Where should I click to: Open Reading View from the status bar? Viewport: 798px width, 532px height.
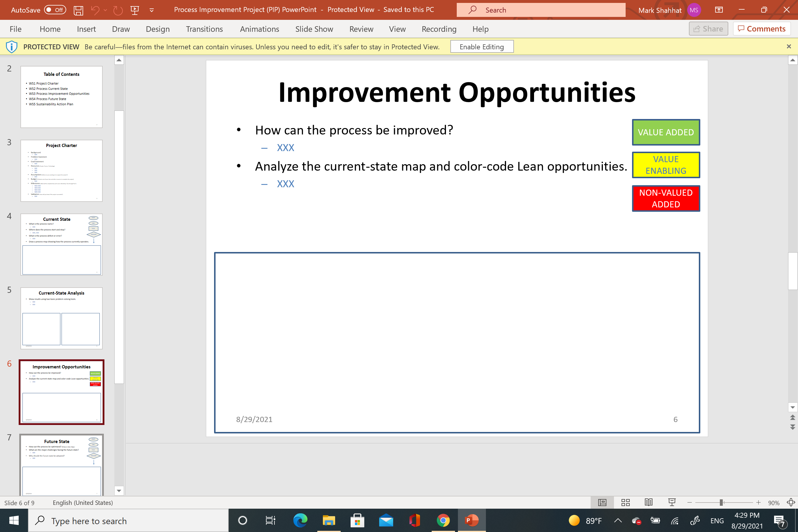coord(649,503)
